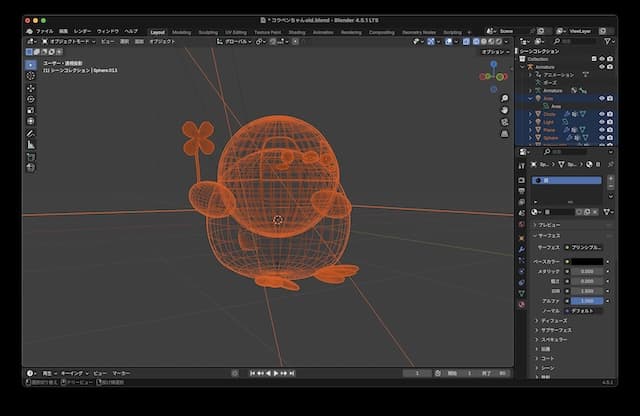Click the viewport zoom magnifier gizmo
Image resolution: width=640 pixels, height=416 pixels.
click(x=504, y=98)
